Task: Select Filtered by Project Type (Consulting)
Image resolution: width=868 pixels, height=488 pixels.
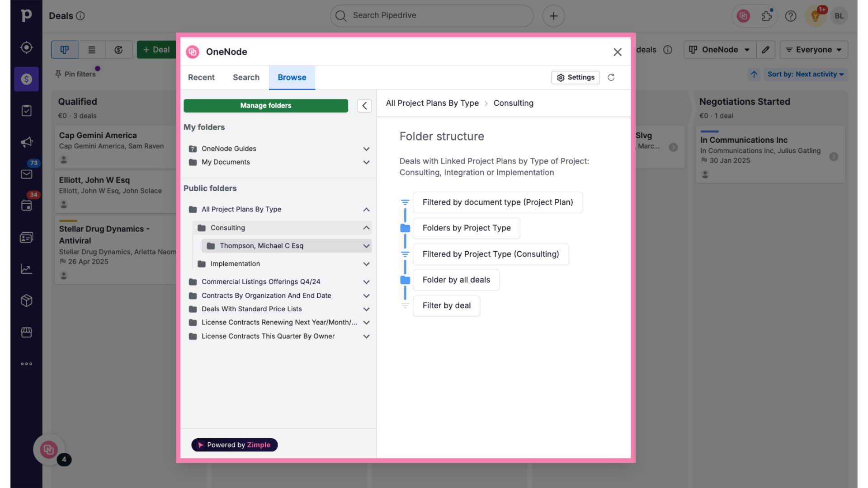Action: (491, 254)
